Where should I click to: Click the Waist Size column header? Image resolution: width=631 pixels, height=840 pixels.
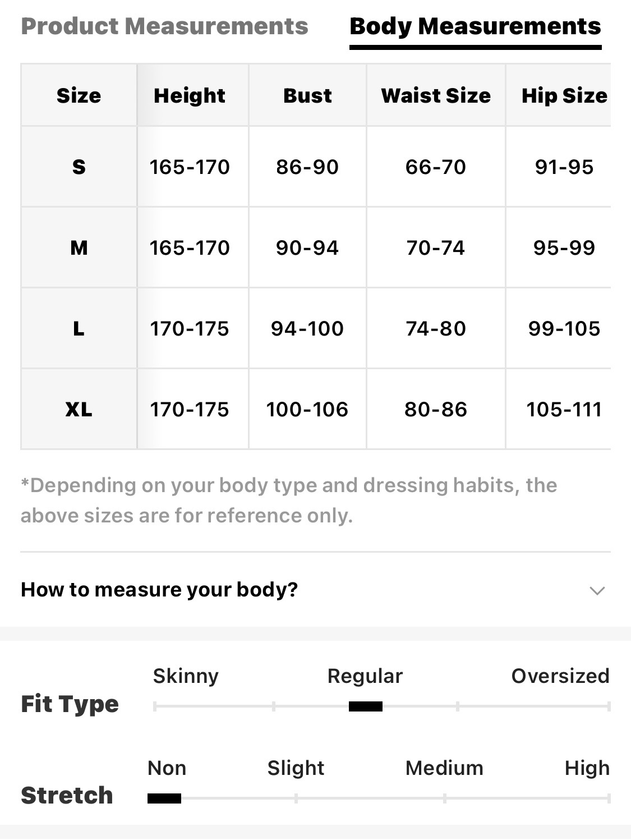436,95
